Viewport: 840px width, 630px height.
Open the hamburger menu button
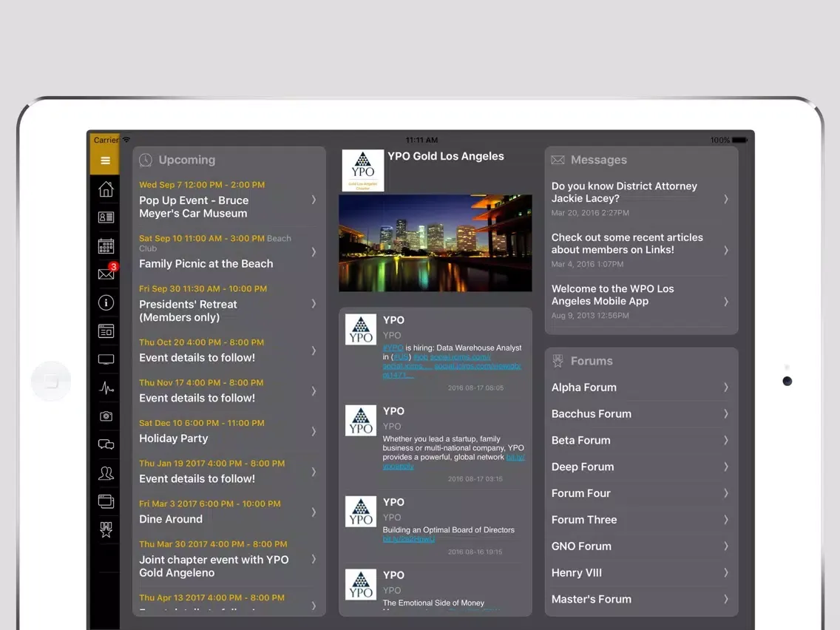[105, 160]
